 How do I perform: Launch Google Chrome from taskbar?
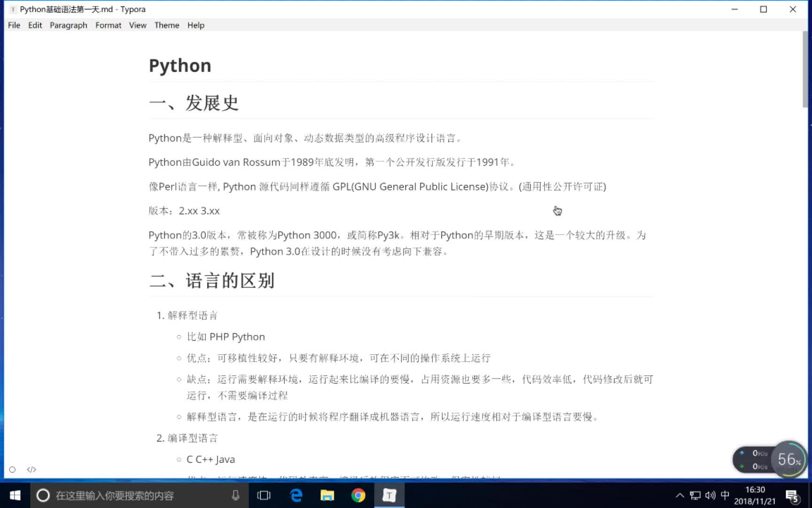pyautogui.click(x=358, y=495)
